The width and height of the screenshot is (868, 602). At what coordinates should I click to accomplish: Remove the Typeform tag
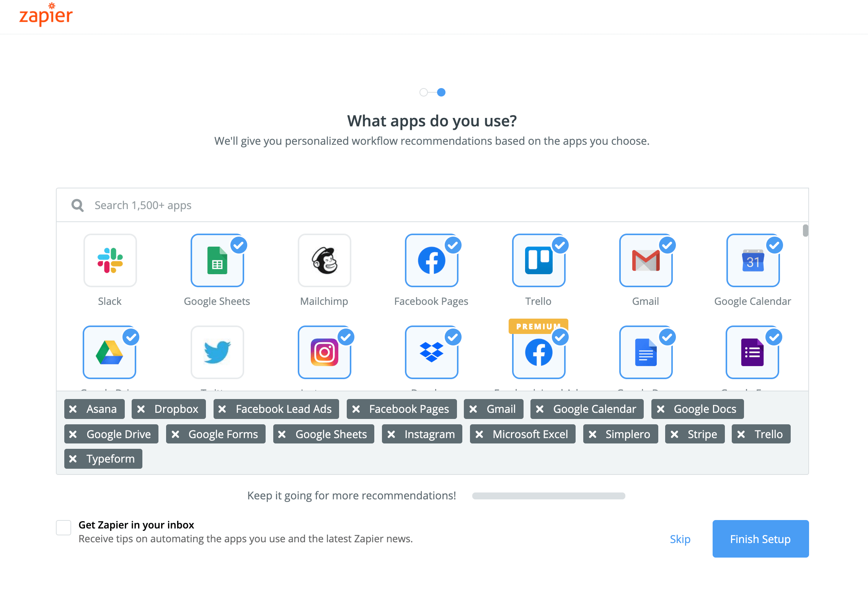(x=73, y=459)
